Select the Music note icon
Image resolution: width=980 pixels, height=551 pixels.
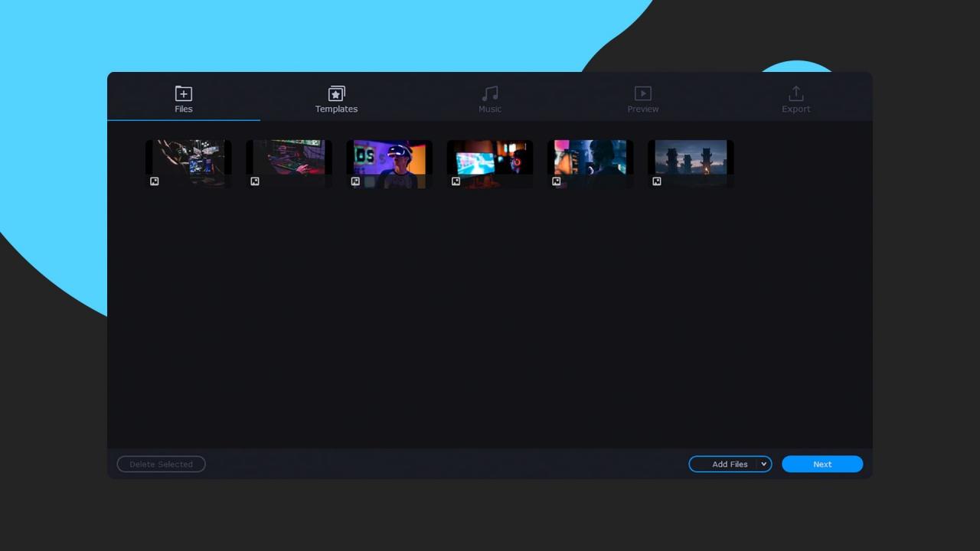[x=489, y=93]
